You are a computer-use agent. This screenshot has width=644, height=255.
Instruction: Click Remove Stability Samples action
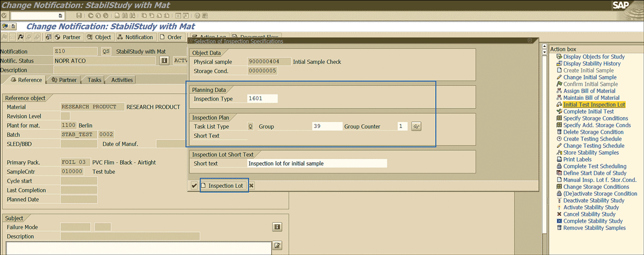click(x=594, y=228)
